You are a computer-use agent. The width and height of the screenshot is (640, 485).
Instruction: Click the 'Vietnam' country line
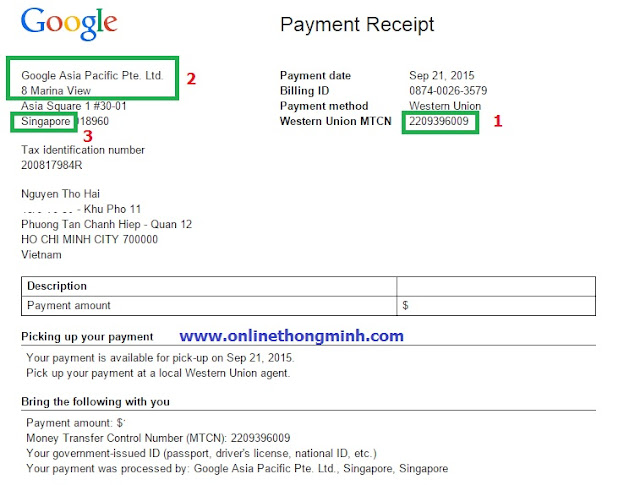click(x=41, y=255)
